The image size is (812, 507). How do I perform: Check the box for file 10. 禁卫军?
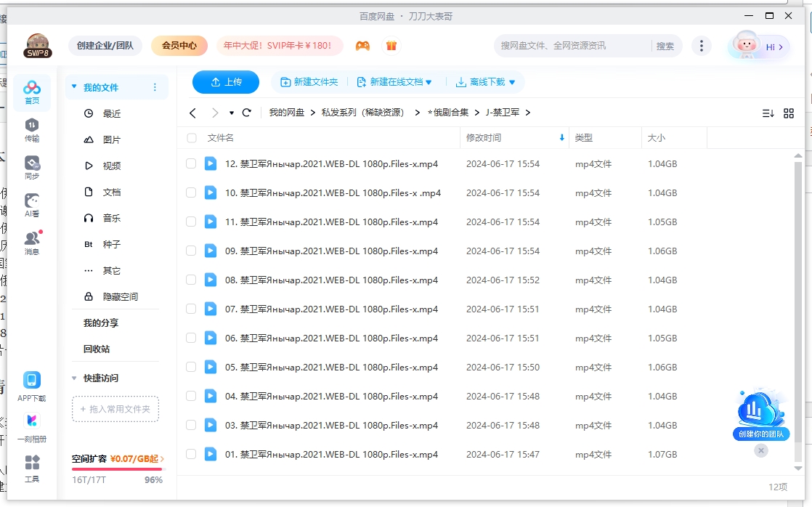(191, 192)
